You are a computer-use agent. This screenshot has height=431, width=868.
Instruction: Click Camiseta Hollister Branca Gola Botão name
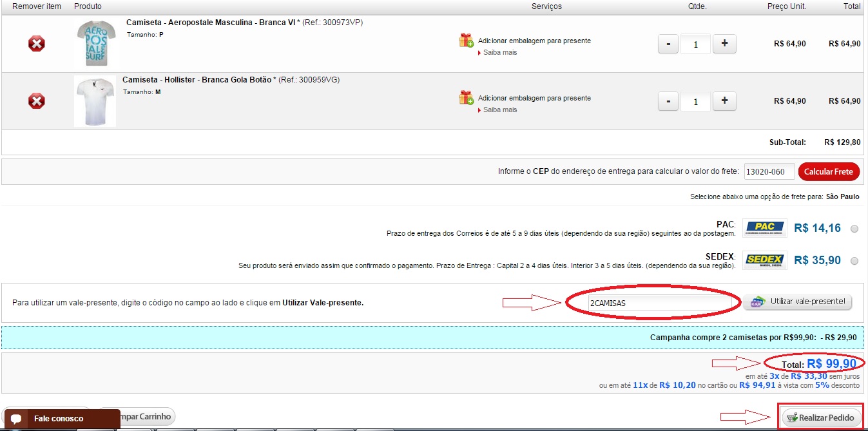pos(197,80)
